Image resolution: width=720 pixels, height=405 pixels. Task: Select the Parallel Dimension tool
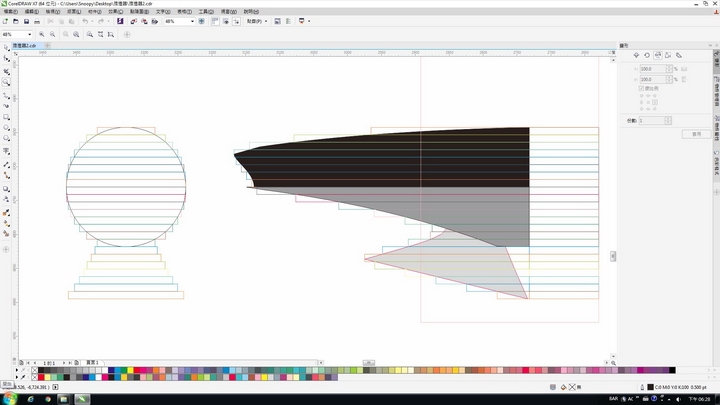coord(6,164)
